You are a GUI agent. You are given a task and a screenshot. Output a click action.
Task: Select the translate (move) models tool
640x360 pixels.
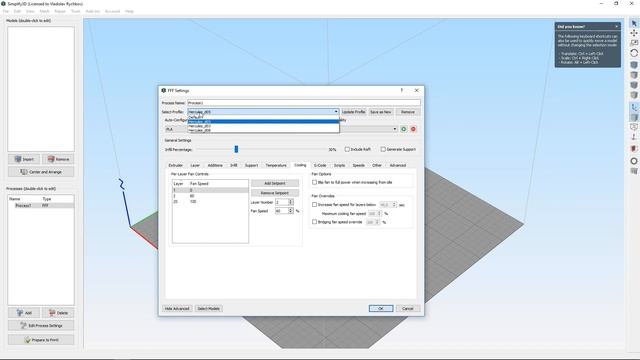(x=634, y=33)
